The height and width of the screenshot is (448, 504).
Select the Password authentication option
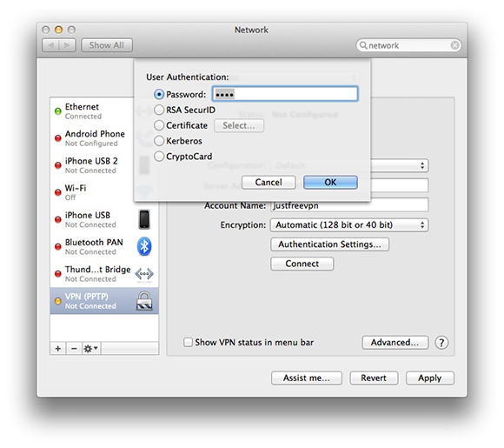pyautogui.click(x=159, y=94)
